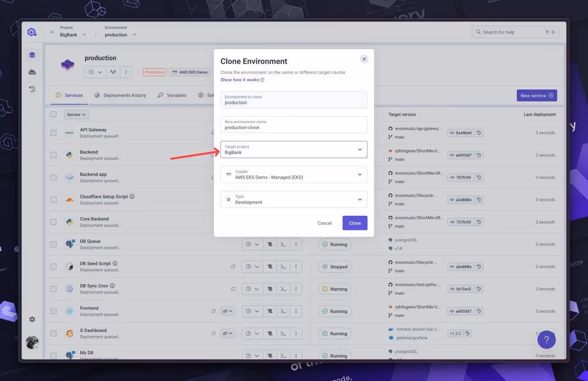Check the DB Queue row checkbox
The width and height of the screenshot is (588, 381).
[54, 244]
